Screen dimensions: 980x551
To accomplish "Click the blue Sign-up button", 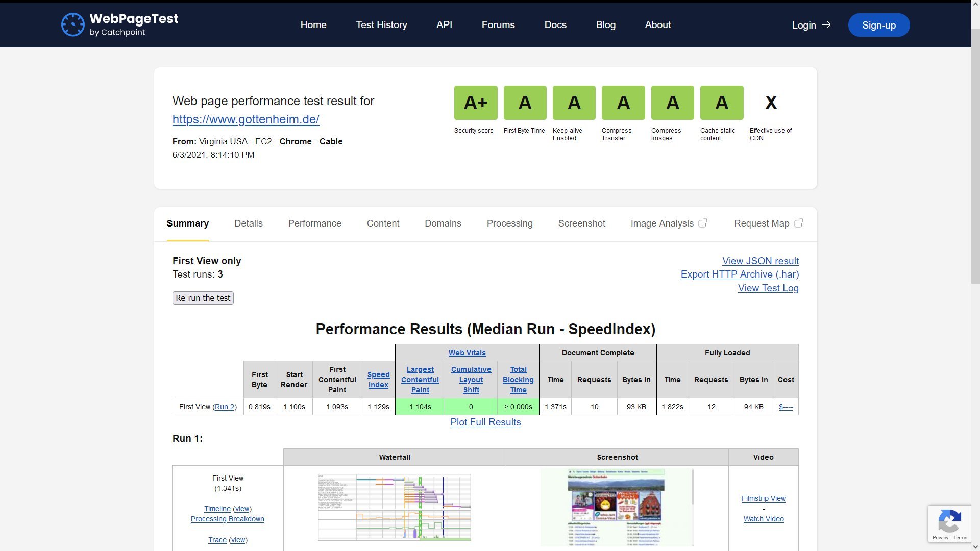I will coord(878,25).
